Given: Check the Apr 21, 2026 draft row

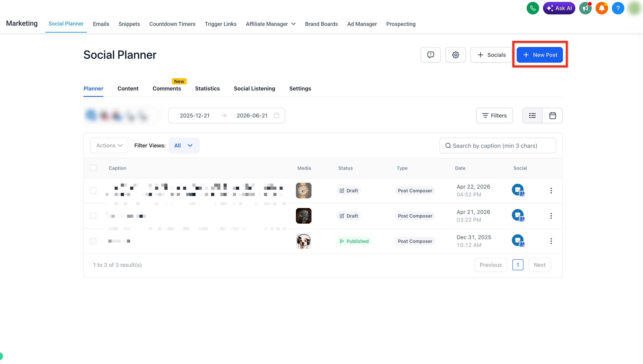Looking at the screenshot, I should 93,216.
